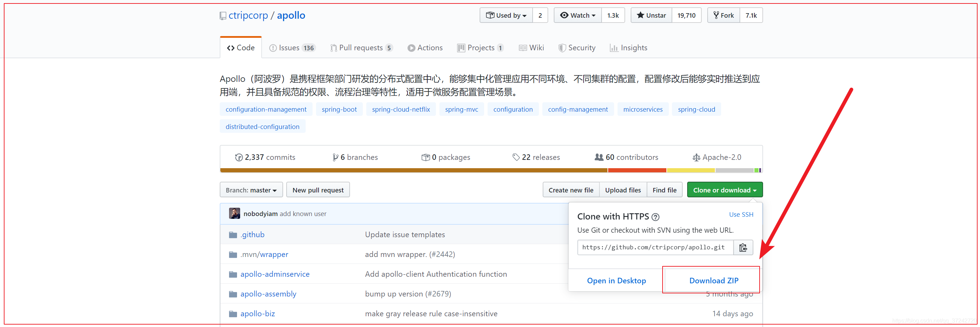Screen dimensions: 980x327
Task: Open the spring-boot topic tag
Action: pyautogui.click(x=339, y=109)
